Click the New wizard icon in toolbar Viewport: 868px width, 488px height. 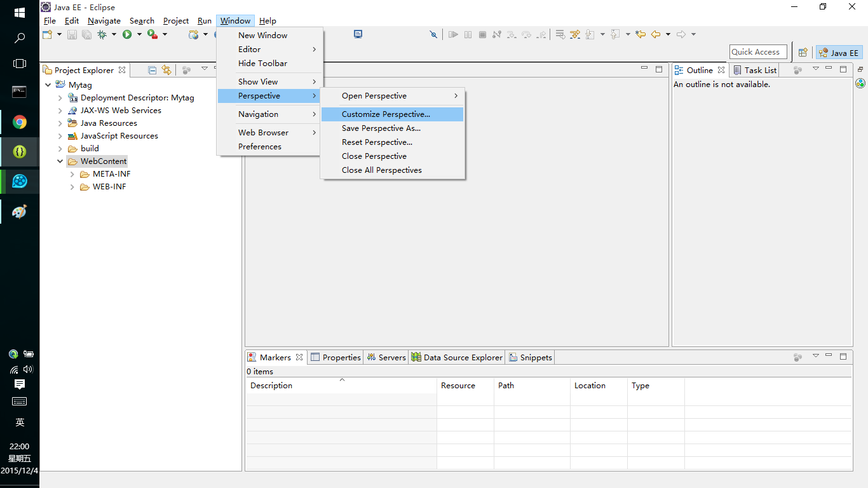pos(48,34)
